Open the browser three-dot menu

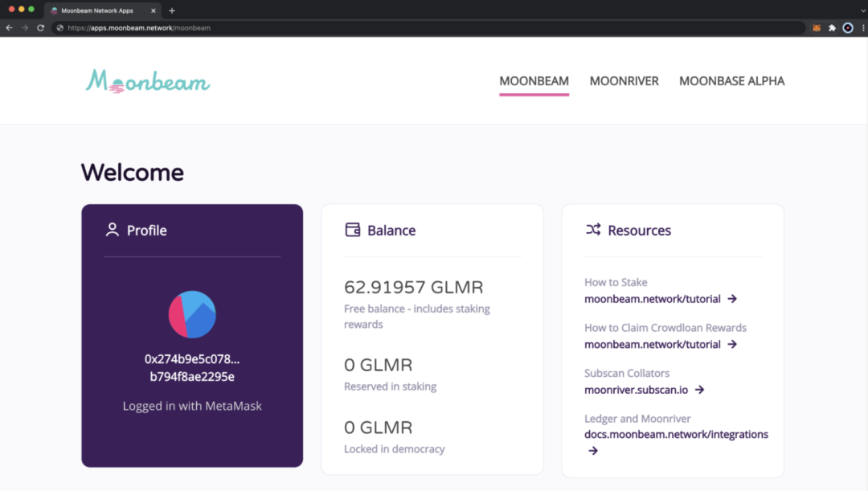pyautogui.click(x=863, y=27)
